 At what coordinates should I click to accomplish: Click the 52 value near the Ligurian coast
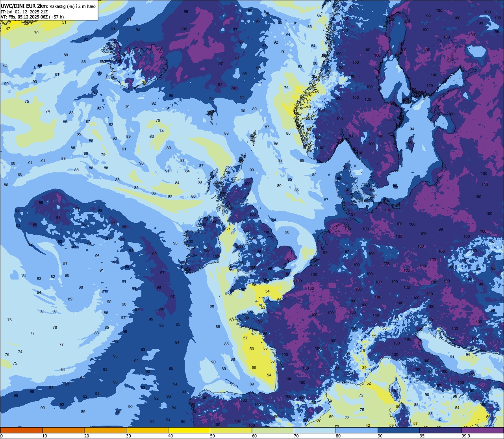pos(369,383)
